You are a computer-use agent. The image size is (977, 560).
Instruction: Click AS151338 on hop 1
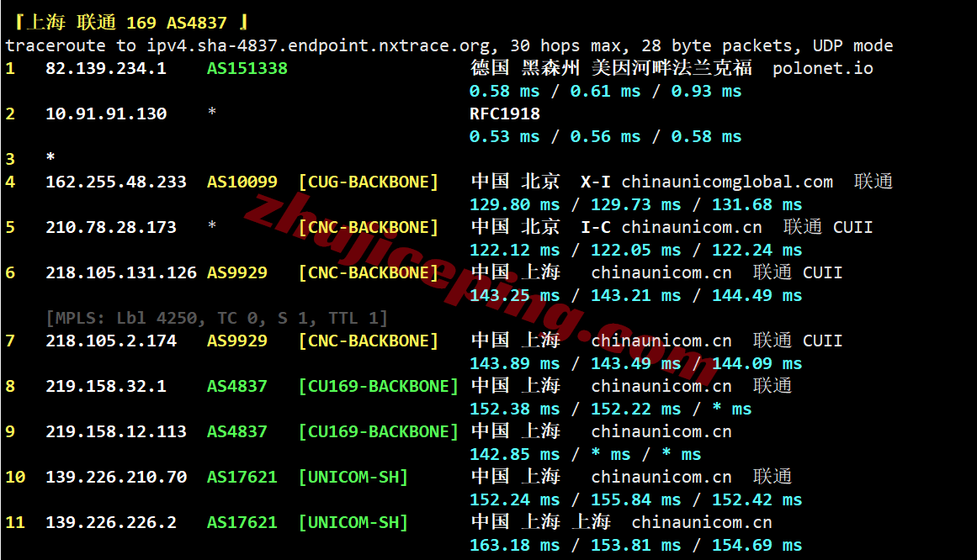[247, 68]
